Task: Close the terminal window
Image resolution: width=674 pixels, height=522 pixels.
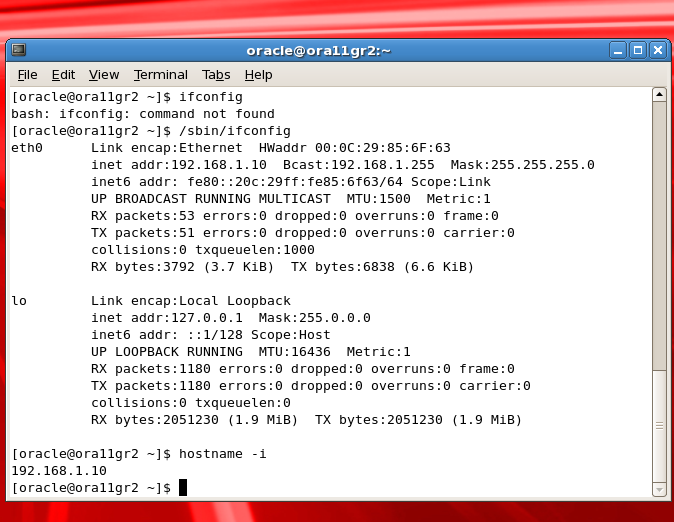Action: click(x=658, y=51)
